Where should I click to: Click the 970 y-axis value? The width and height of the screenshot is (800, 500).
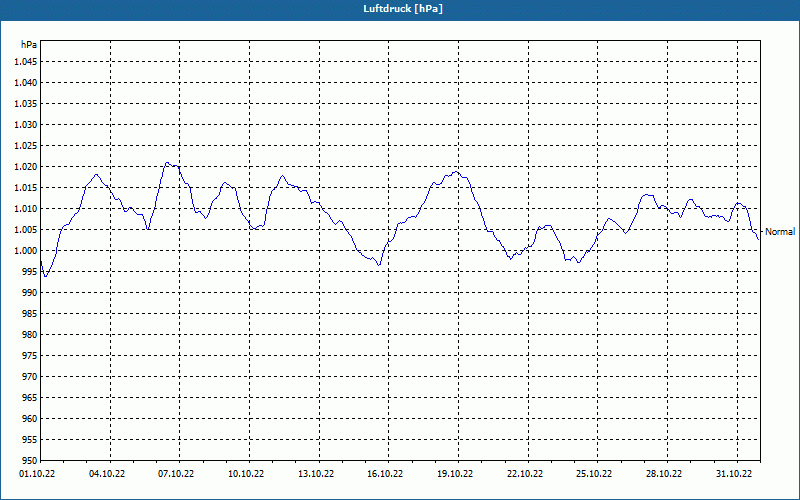(30, 377)
